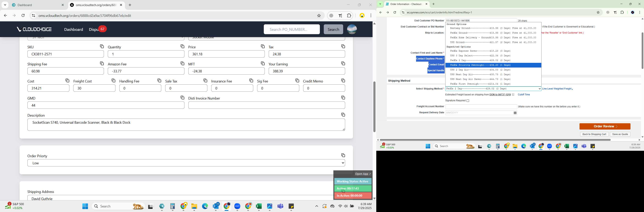
Task: Open Extensions menu in the OMS browser
Action: pos(349,16)
